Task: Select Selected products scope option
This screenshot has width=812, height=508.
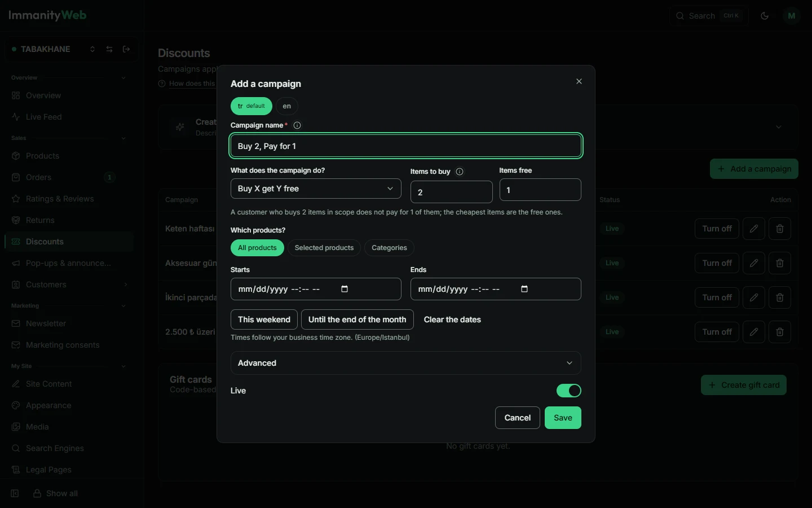Action: tap(324, 248)
